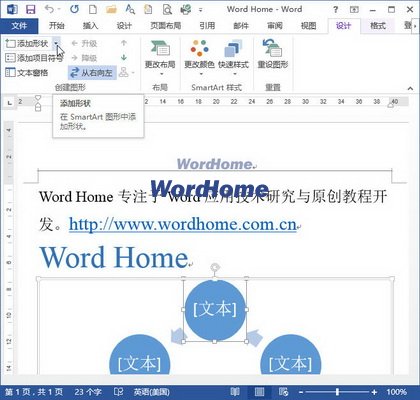
Task: Switch to Read Mode view icon
Action: point(235,392)
